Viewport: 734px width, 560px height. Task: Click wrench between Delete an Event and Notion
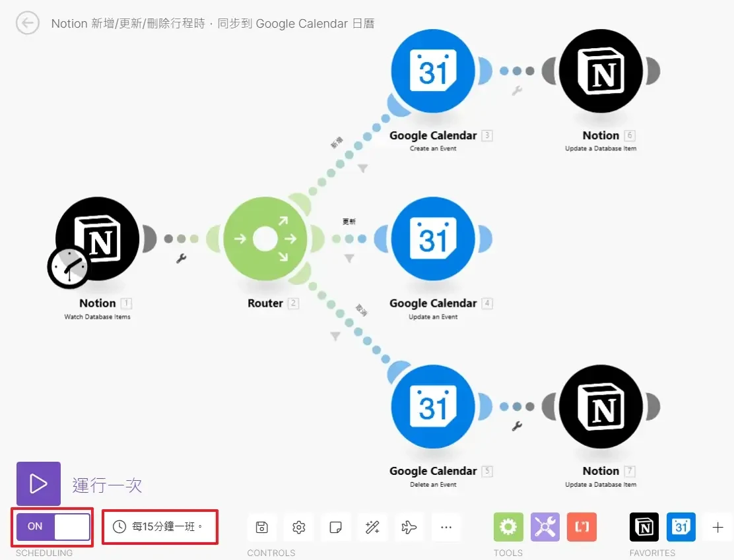click(x=517, y=426)
